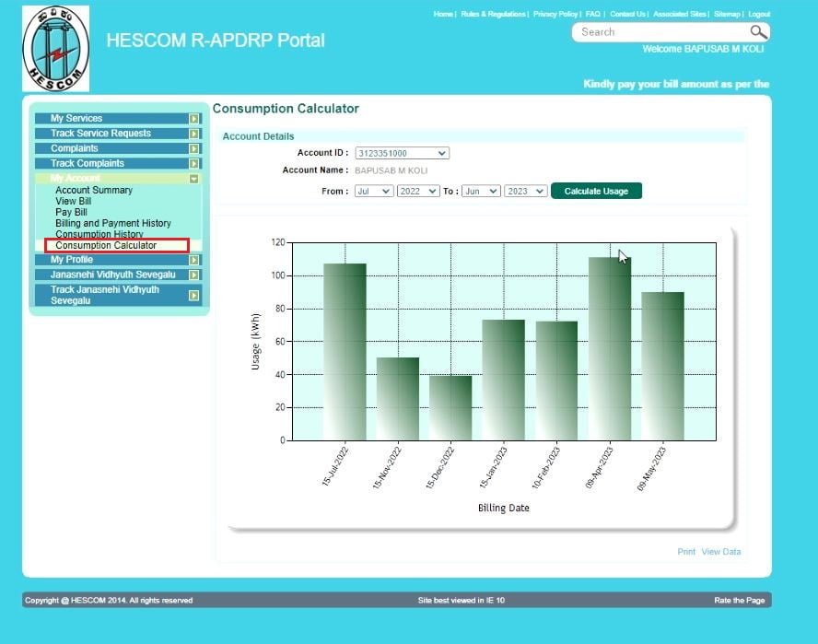Open the To year dropdown
Image resolution: width=818 pixels, height=644 pixels.
(525, 191)
